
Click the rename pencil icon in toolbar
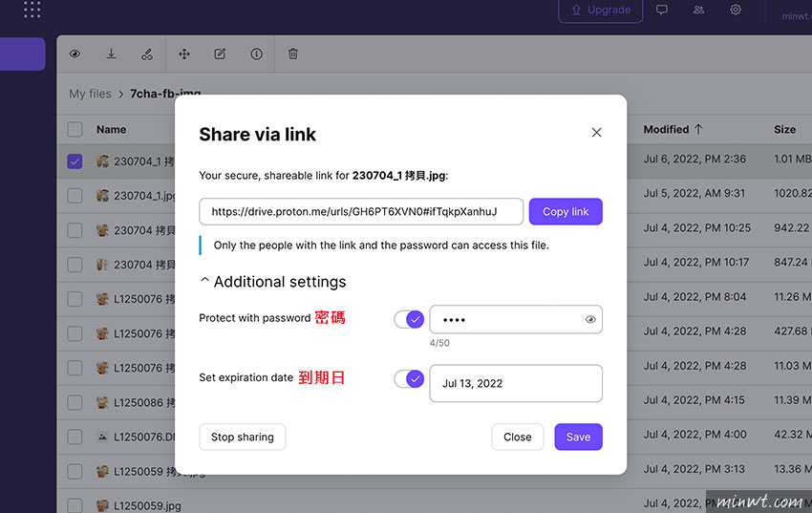(x=220, y=54)
